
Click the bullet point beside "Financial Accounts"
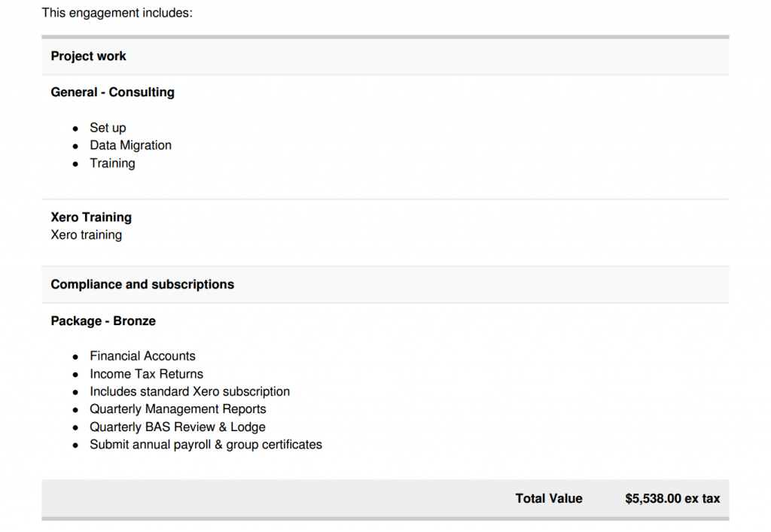[75, 357]
